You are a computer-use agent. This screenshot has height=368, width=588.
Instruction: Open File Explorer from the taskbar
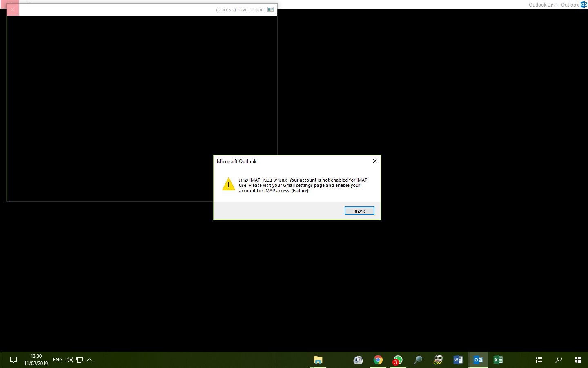click(318, 360)
